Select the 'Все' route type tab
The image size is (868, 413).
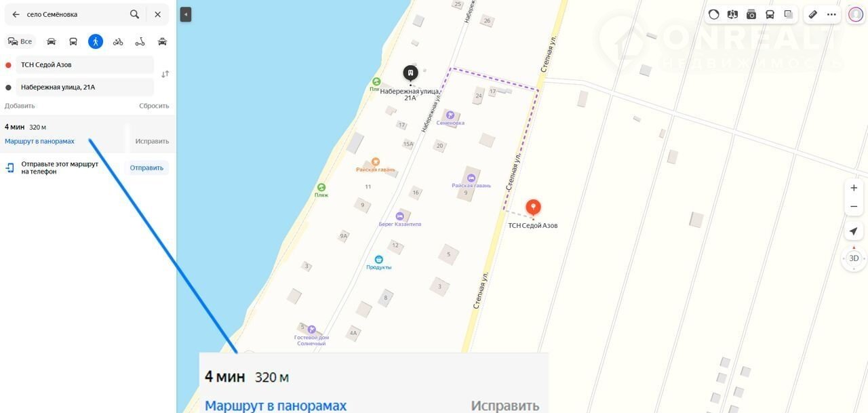(x=20, y=41)
